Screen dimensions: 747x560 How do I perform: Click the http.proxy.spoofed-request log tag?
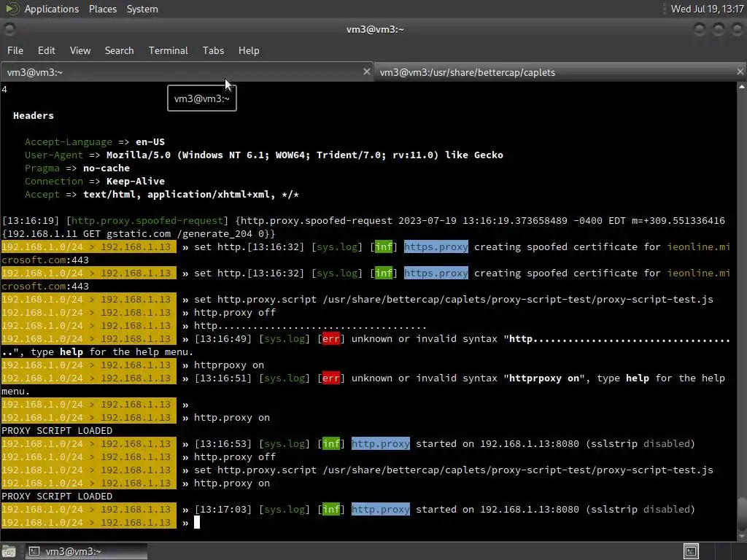[147, 220]
